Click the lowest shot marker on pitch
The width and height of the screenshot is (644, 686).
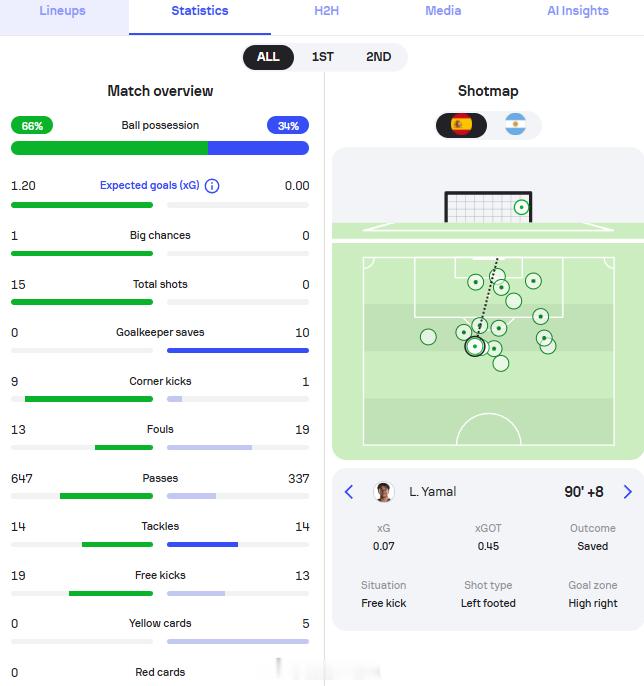point(500,363)
